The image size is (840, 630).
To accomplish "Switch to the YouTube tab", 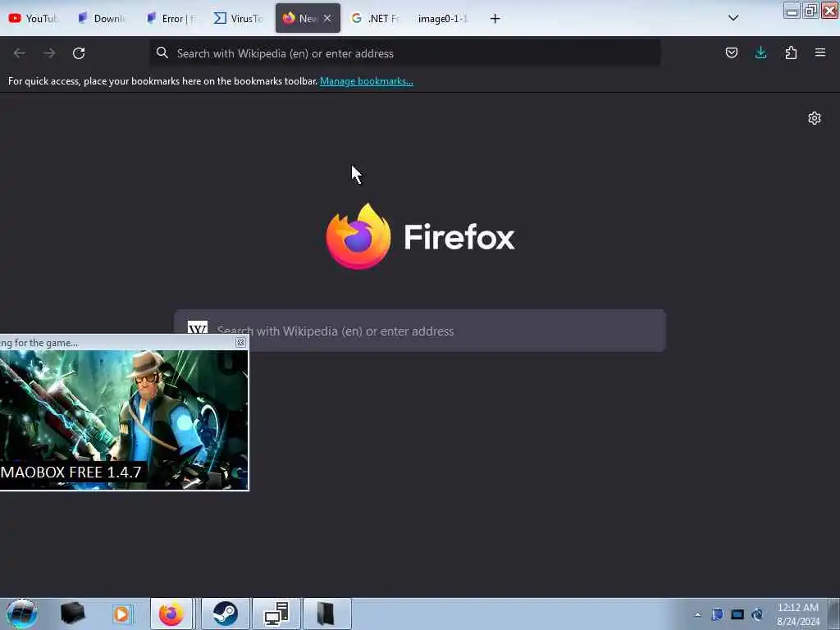I will click(x=32, y=18).
